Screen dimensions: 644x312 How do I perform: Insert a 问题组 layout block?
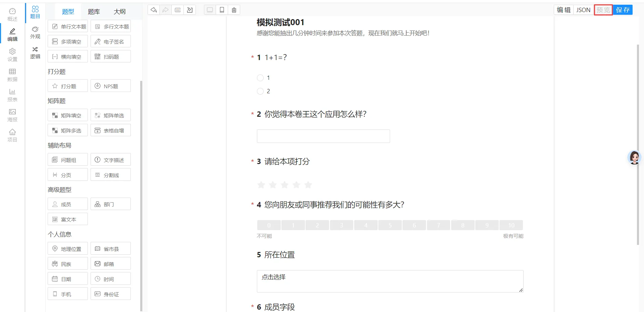click(x=68, y=160)
